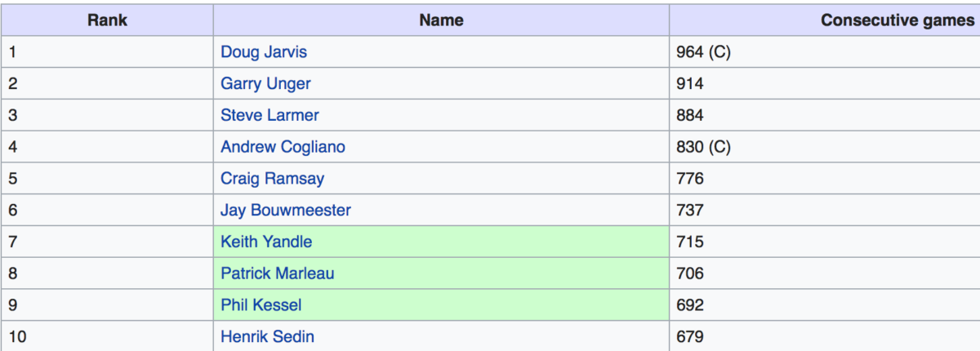The image size is (980, 351).
Task: Click the 715 consecutive games cell
Action: (x=690, y=242)
